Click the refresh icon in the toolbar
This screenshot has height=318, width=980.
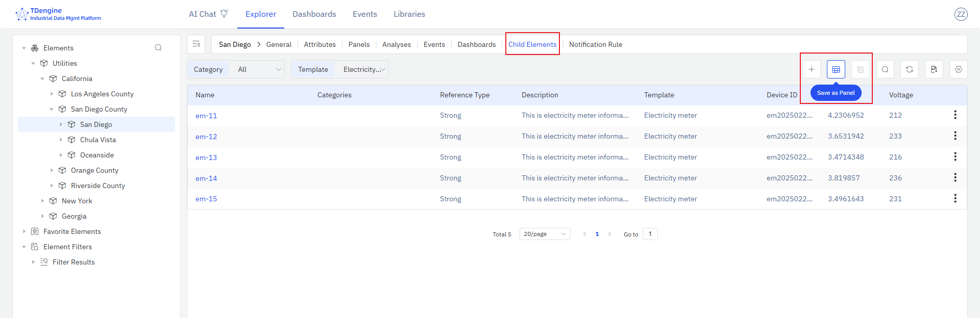coord(909,69)
